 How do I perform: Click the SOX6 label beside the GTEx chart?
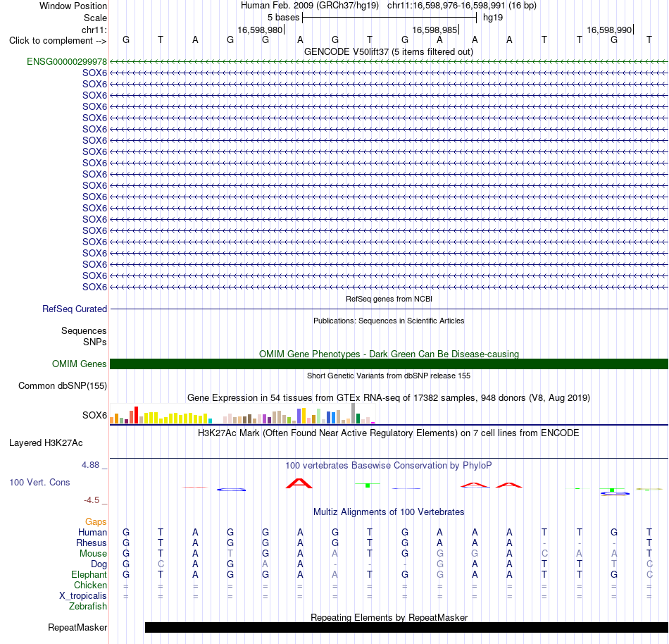(x=95, y=415)
